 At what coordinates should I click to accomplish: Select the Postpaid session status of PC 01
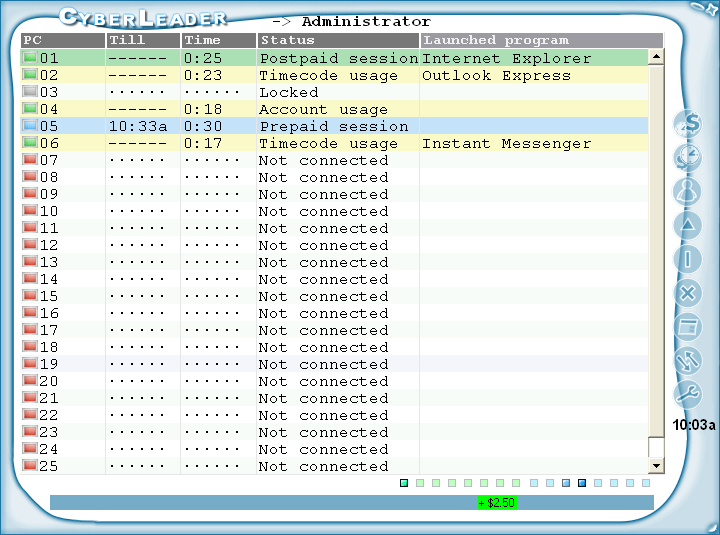tap(339, 58)
